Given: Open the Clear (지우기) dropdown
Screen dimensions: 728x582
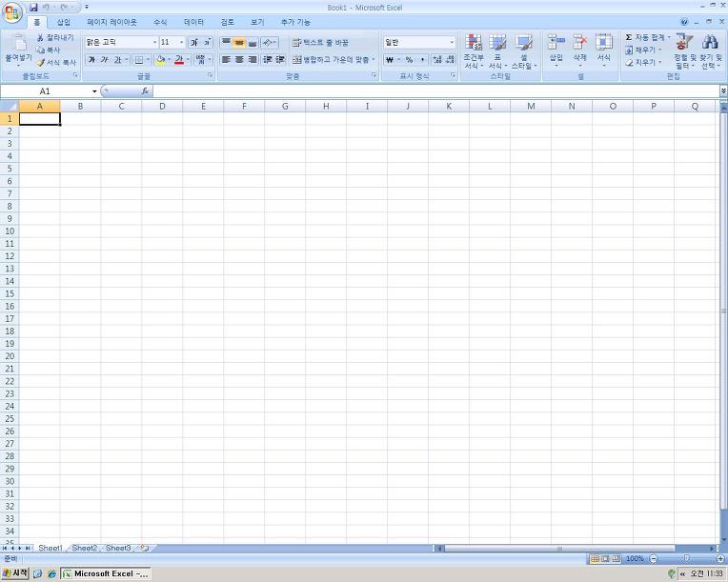Looking at the screenshot, I should click(643, 62).
